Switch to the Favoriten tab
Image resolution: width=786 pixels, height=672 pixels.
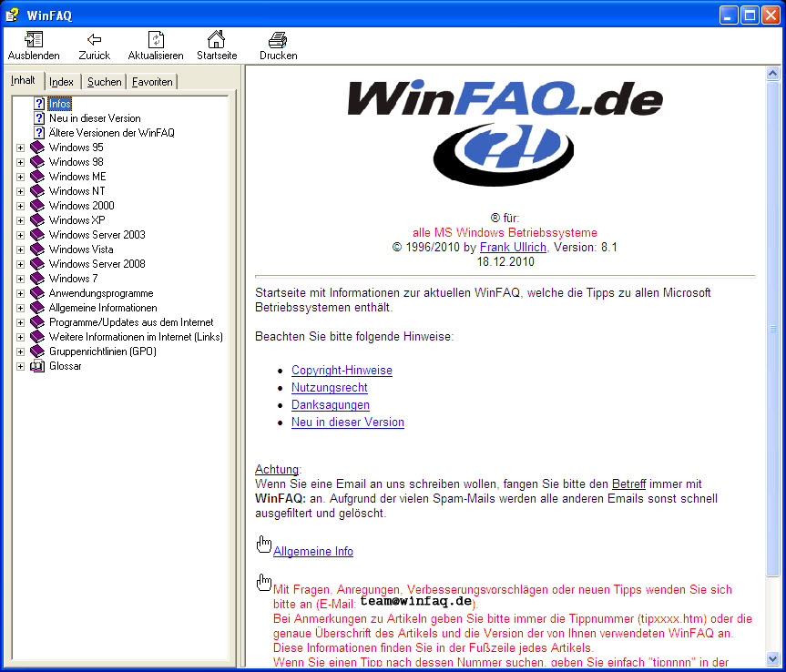(x=152, y=82)
